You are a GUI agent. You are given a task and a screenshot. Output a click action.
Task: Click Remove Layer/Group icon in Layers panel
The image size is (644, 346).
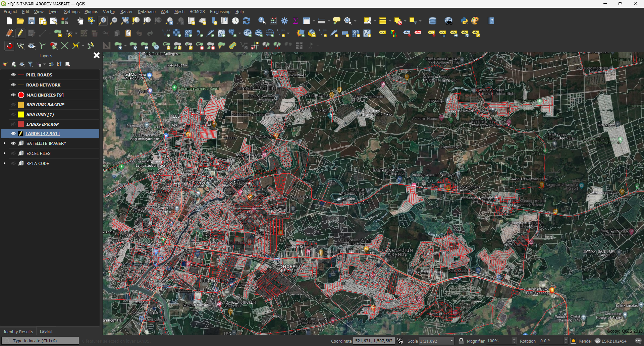[68, 64]
